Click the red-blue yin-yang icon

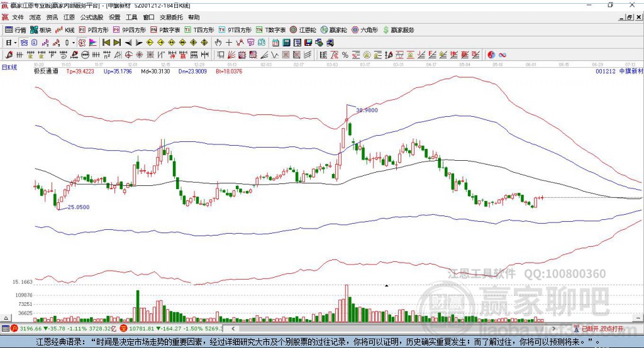click(491, 55)
